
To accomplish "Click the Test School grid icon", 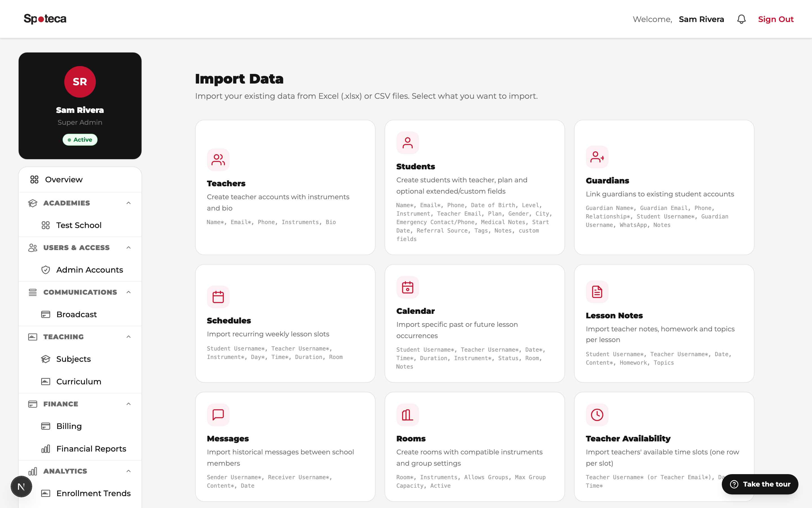I will (46, 225).
